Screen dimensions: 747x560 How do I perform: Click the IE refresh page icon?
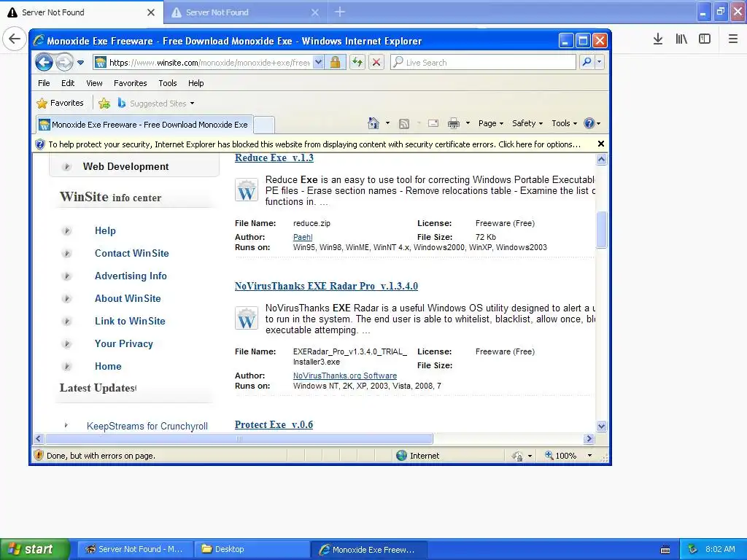point(357,63)
